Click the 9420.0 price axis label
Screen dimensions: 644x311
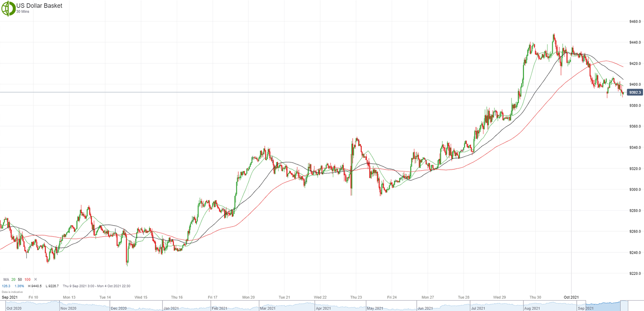[635, 64]
